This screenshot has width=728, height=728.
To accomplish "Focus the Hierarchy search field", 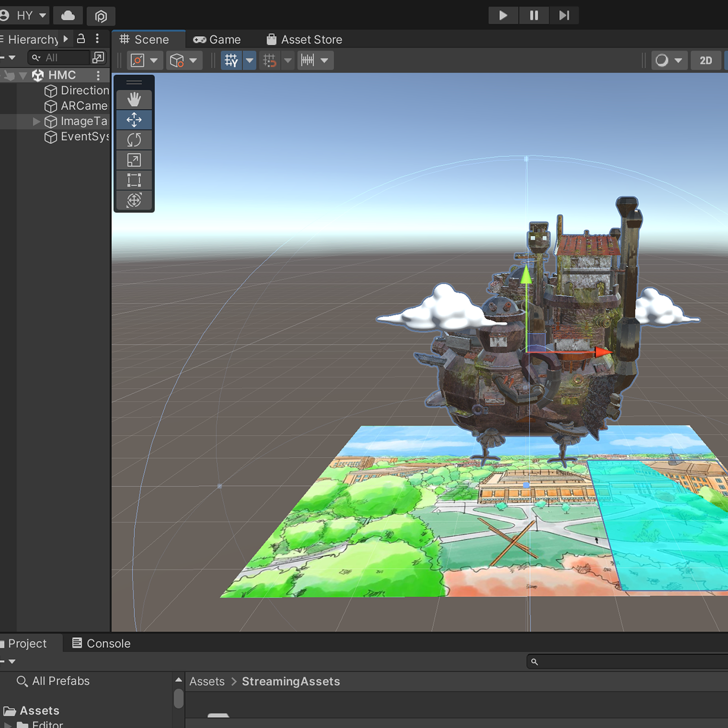I will 59,58.
